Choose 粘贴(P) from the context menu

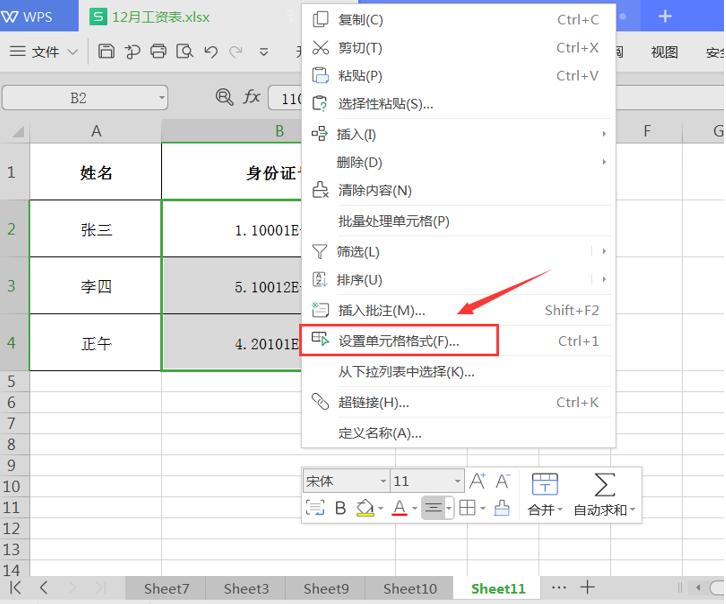coord(458,75)
